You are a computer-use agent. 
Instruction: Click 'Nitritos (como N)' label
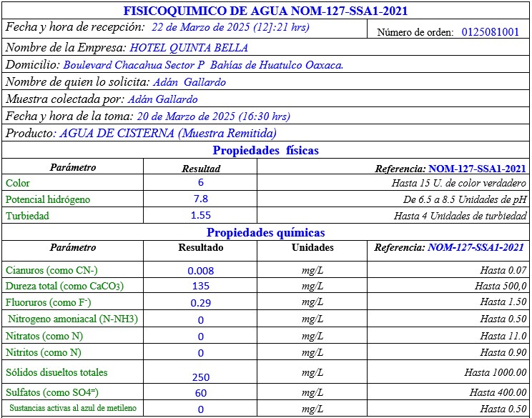pyautogui.click(x=43, y=352)
